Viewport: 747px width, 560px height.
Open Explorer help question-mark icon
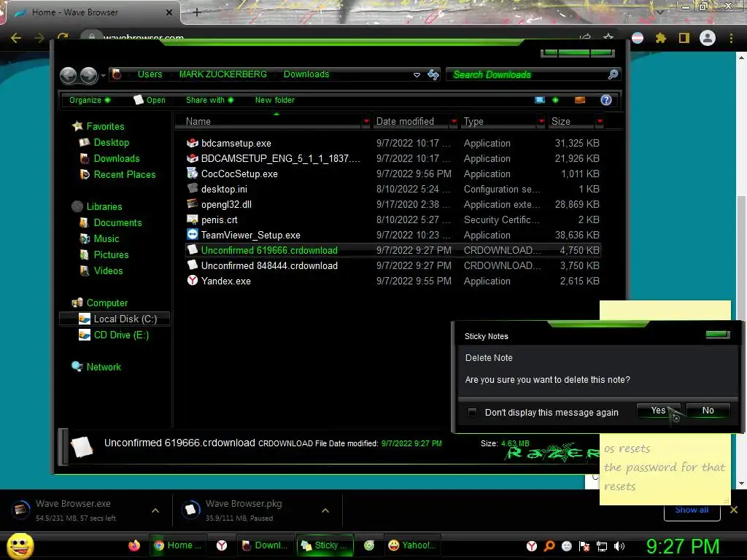[606, 100]
